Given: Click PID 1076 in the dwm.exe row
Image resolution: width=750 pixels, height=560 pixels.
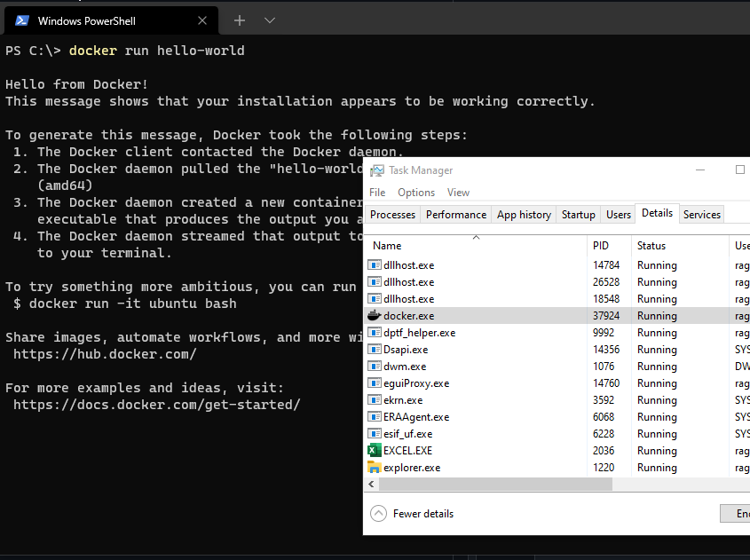Looking at the screenshot, I should coord(604,367).
